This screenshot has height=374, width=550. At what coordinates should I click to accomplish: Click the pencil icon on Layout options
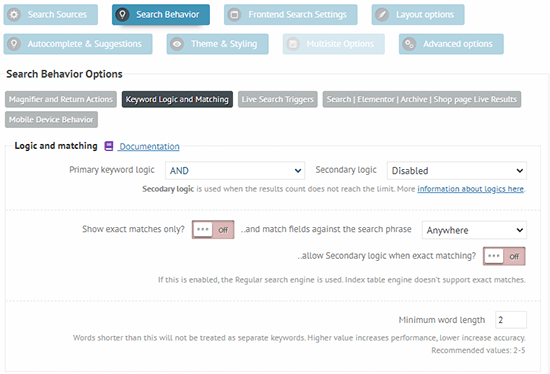[x=382, y=15]
